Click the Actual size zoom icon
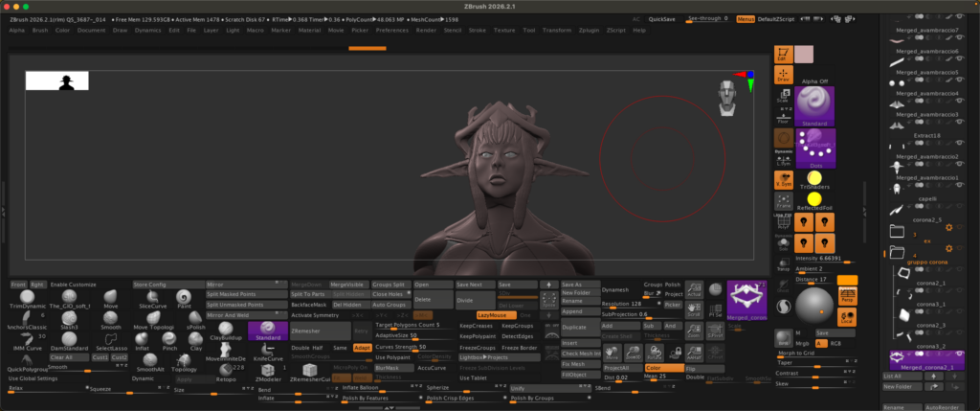 [x=694, y=289]
